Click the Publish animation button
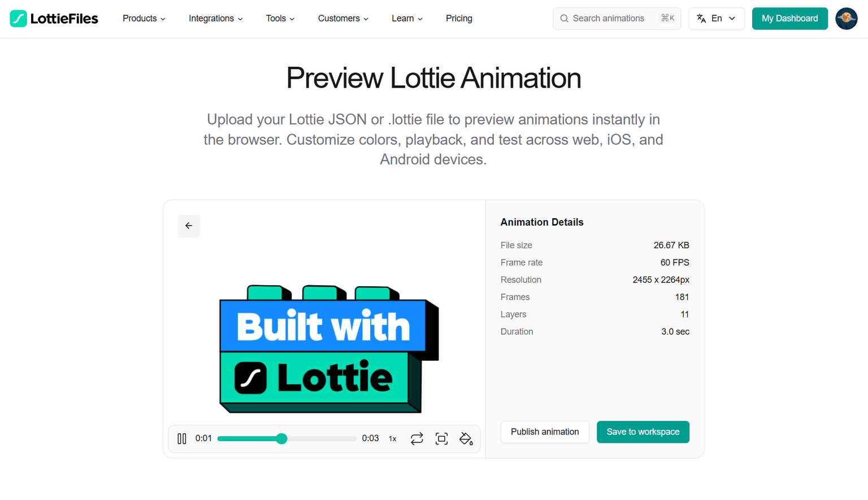868x500 pixels. (x=545, y=432)
